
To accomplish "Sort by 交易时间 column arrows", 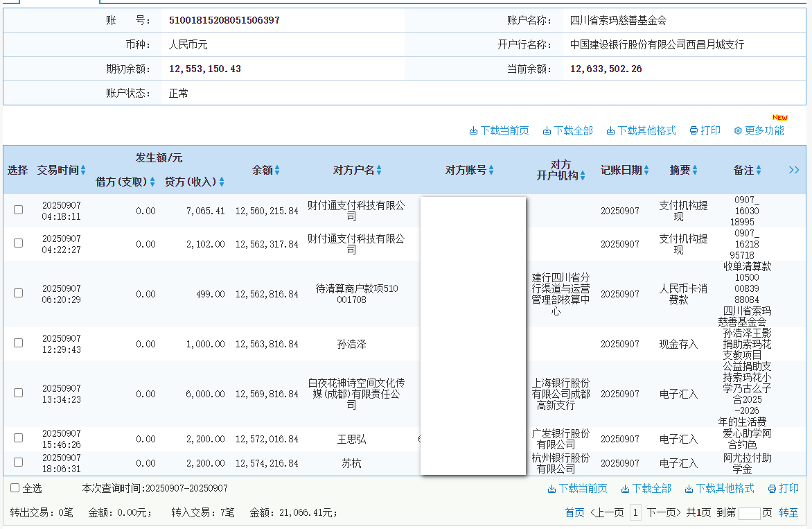I will pos(83,170).
